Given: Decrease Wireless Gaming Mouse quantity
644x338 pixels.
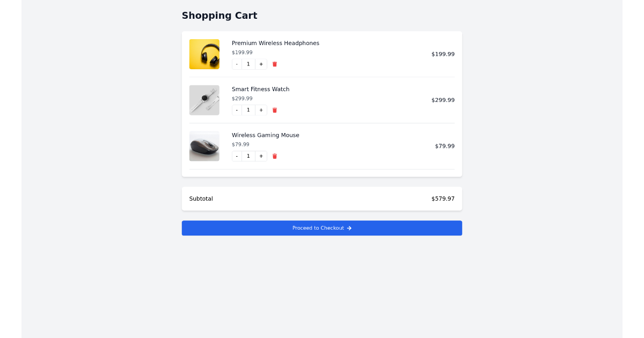Looking at the screenshot, I should [x=236, y=156].
